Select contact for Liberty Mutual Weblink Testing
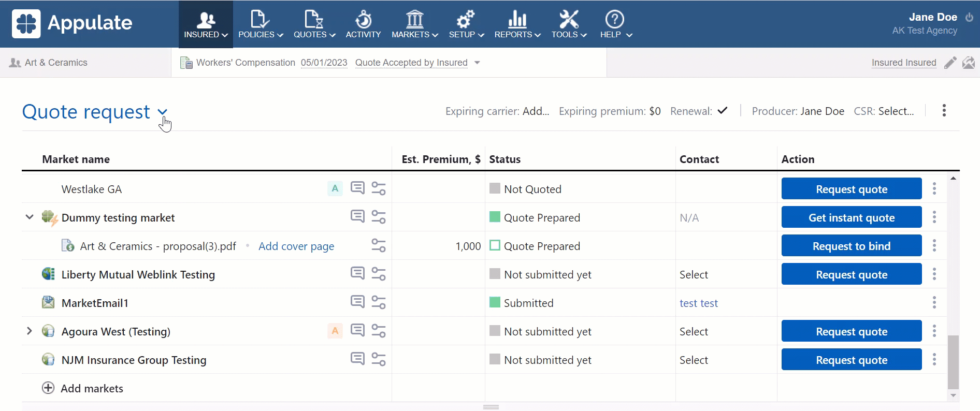 (x=693, y=275)
